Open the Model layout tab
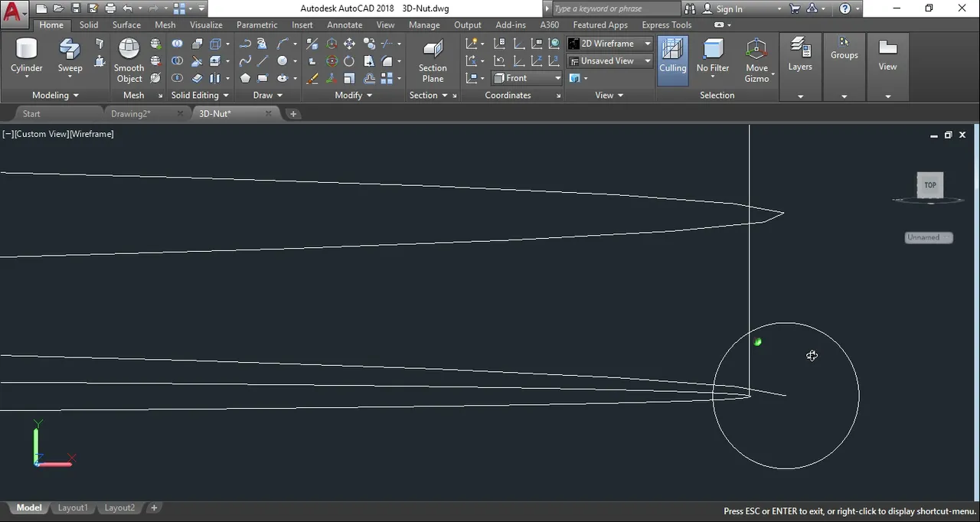The width and height of the screenshot is (980, 522). click(29, 507)
